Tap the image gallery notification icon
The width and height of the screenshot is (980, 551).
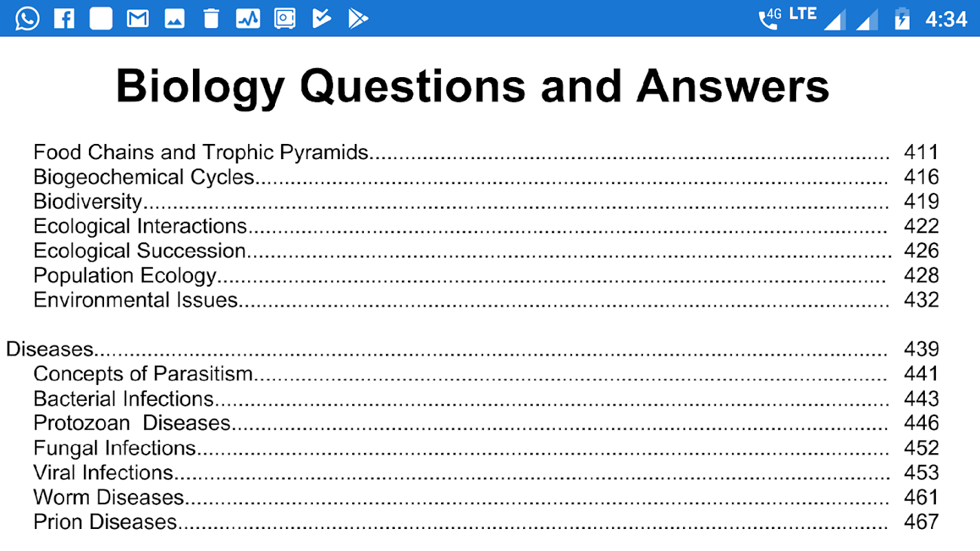pos(174,19)
